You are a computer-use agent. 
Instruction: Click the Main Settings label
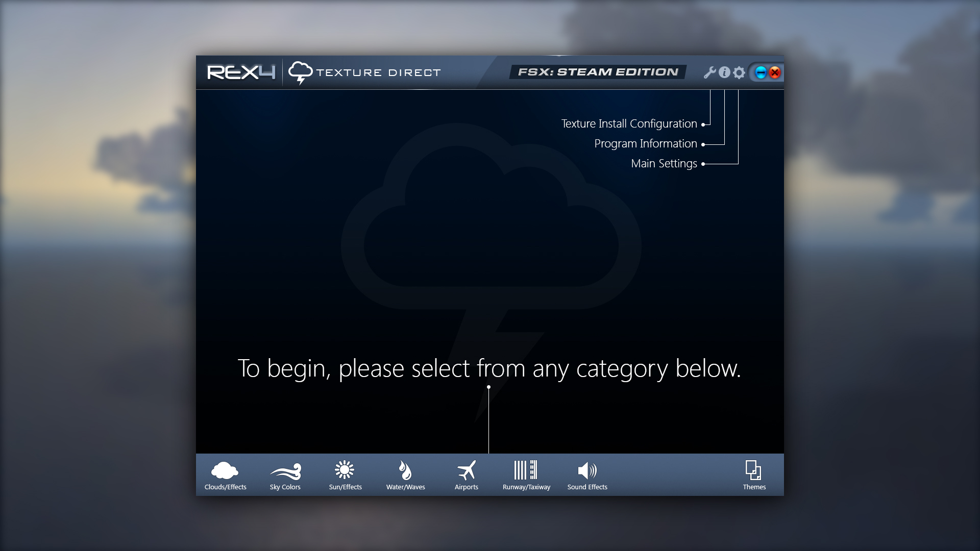[x=664, y=163]
